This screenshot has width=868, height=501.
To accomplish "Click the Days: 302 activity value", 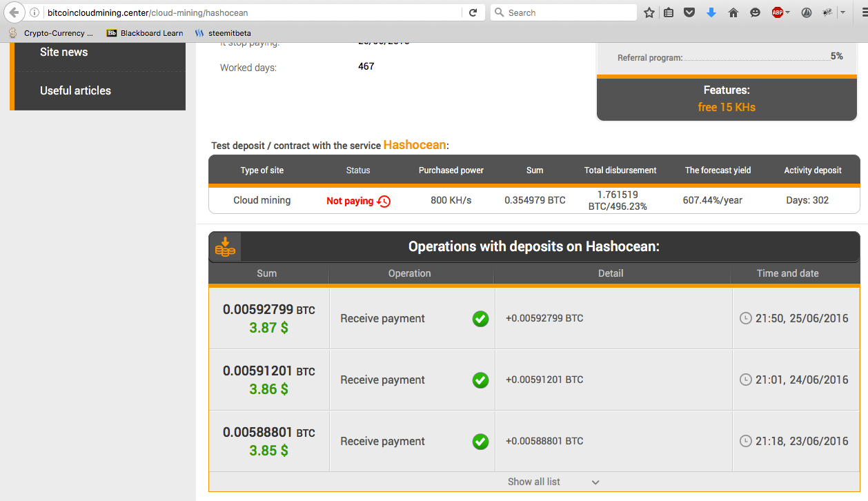I will point(807,200).
